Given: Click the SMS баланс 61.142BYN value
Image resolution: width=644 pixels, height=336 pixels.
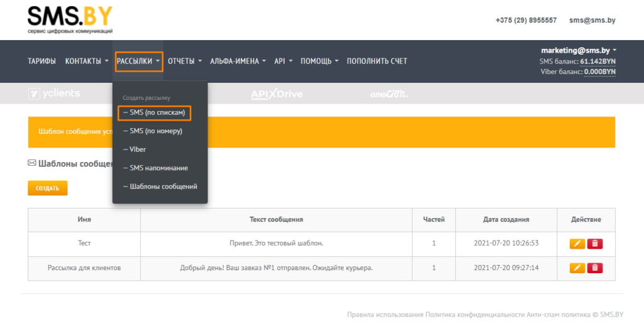Looking at the screenshot, I should pyautogui.click(x=597, y=62).
